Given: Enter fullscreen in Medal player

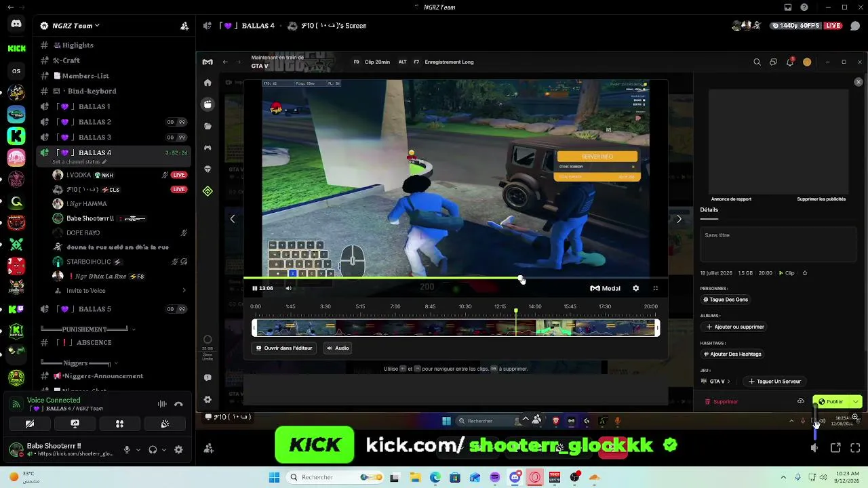Looking at the screenshot, I should coord(655,289).
